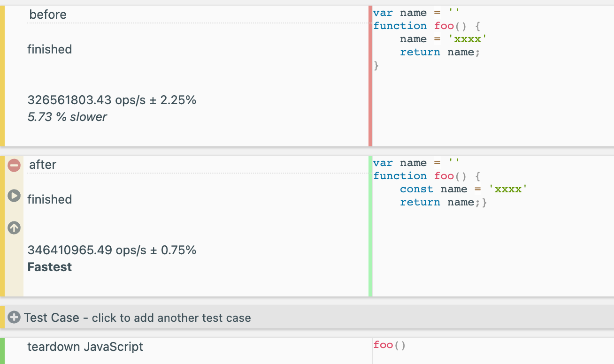
Task: Focus the "before" test name field
Action: click(x=196, y=15)
